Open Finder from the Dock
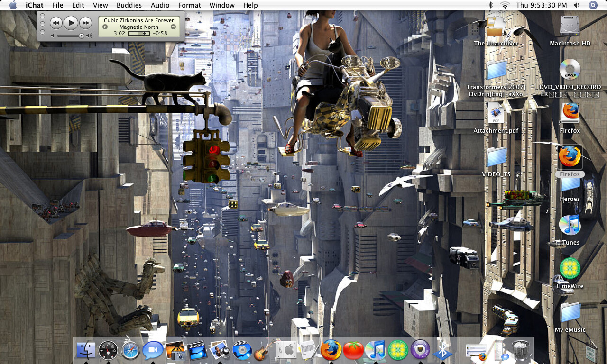 tap(86, 350)
